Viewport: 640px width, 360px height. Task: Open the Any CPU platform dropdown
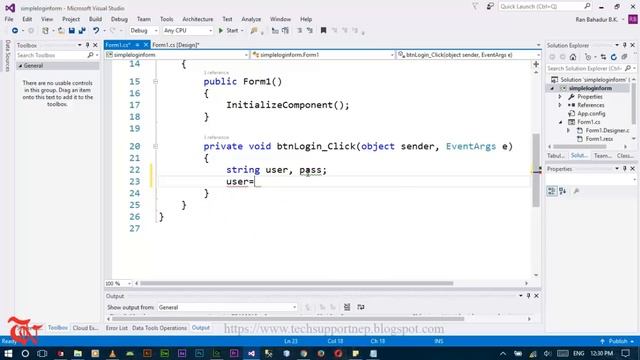coord(188,31)
